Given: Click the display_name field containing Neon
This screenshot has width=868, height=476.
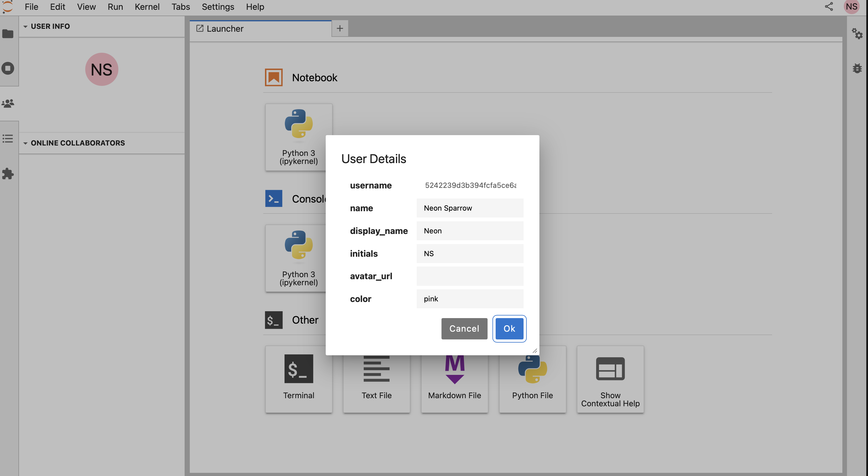Looking at the screenshot, I should tap(470, 231).
